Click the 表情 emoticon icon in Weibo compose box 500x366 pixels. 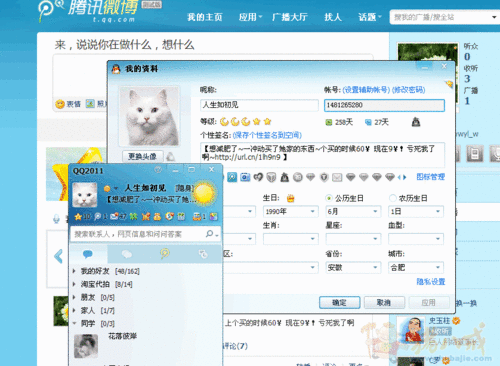[60, 104]
